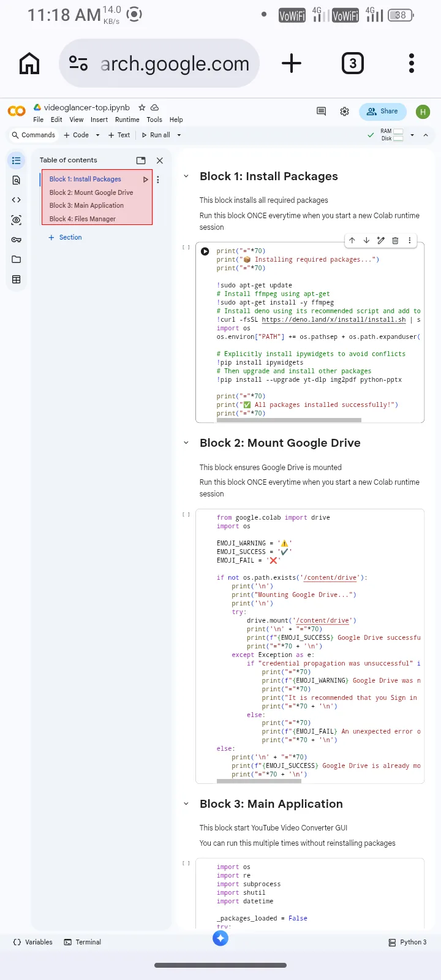Delete the selected cell
441x980 pixels.
click(395, 240)
